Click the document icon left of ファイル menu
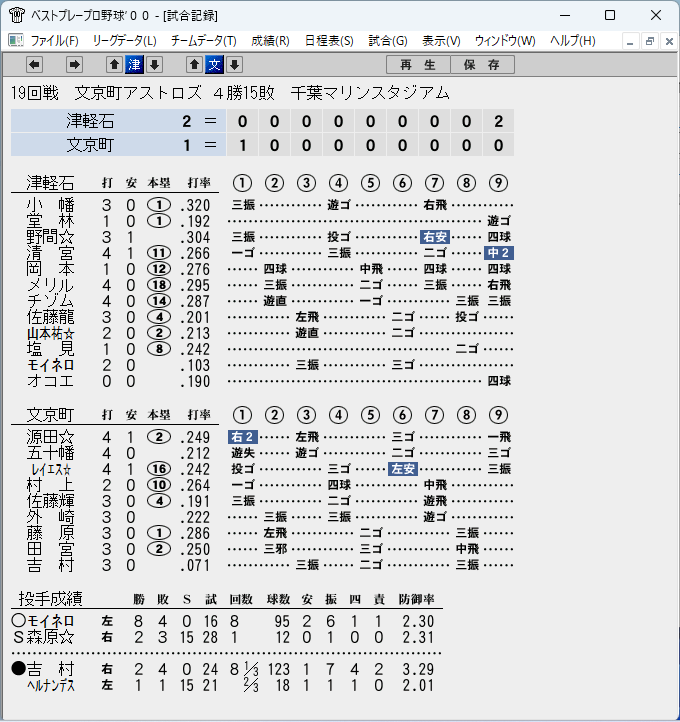 (16, 41)
